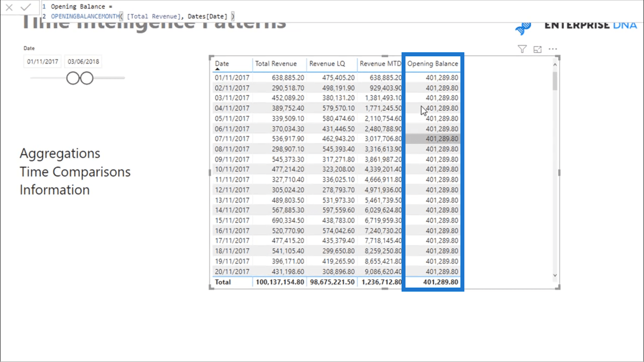Click the OPENINGBALANCEMONTH function in formula bar

coord(85,16)
